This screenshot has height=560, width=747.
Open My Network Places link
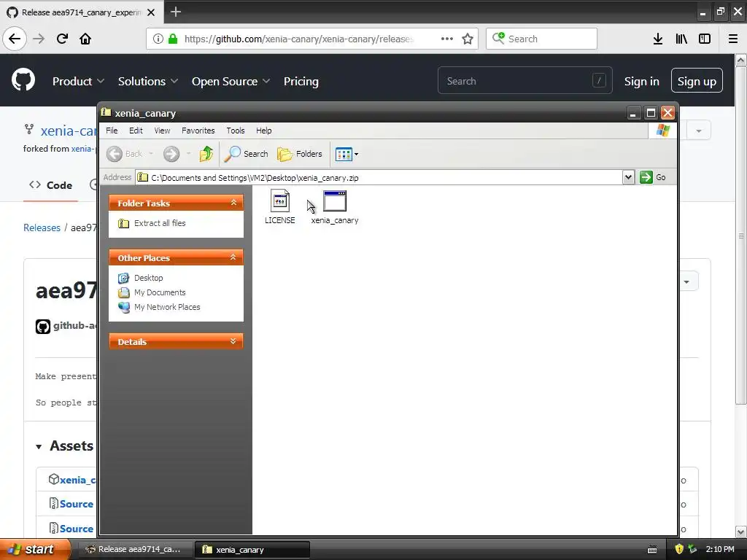click(167, 307)
